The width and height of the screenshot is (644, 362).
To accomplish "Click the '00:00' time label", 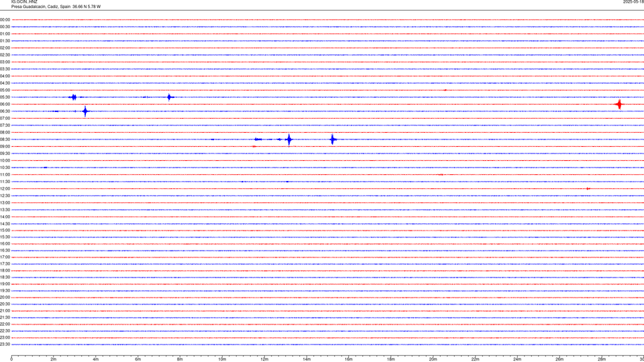I will (x=5, y=19).
